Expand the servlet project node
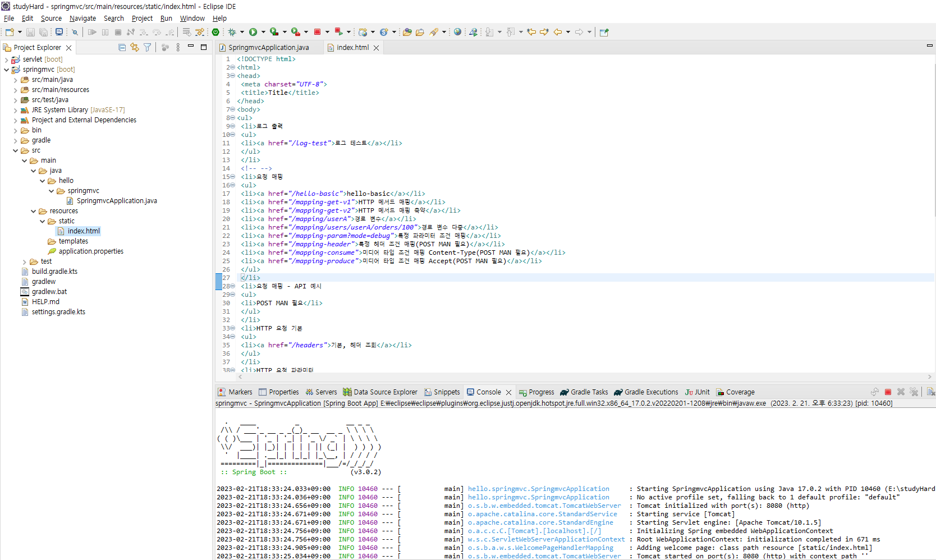 click(x=6, y=59)
